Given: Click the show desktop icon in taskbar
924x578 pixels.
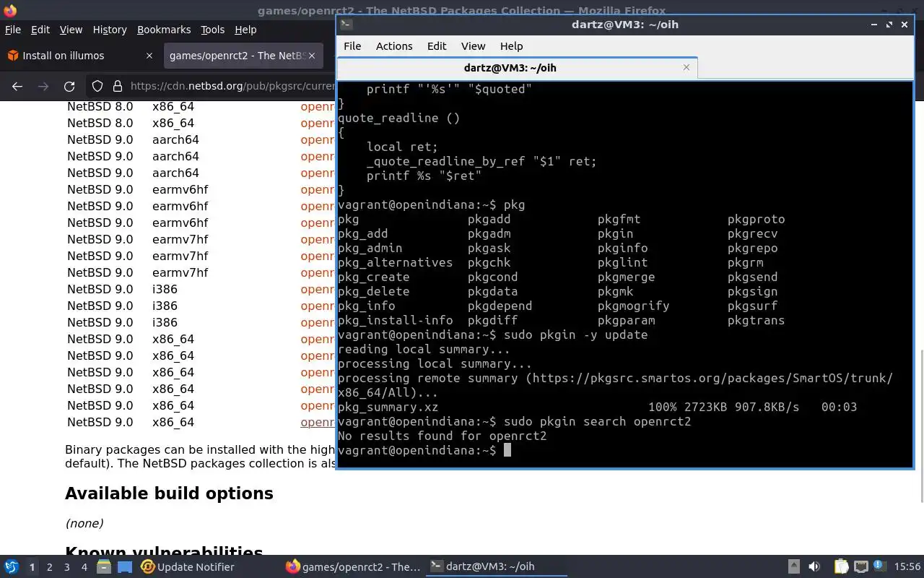Looking at the screenshot, I should (124, 567).
